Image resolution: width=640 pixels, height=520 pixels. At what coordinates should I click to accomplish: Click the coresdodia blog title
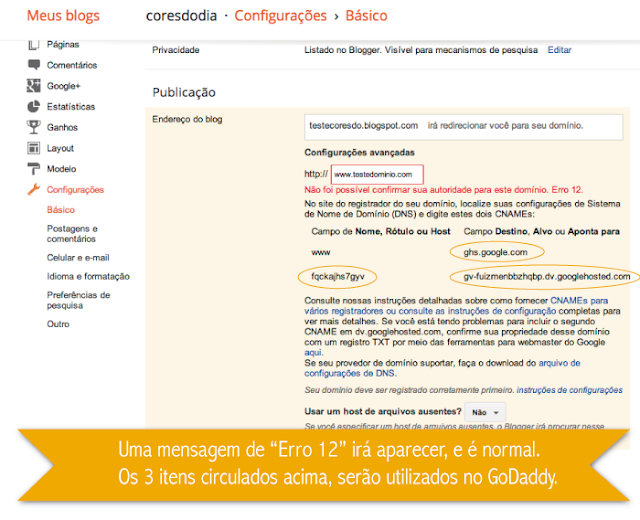tap(182, 16)
